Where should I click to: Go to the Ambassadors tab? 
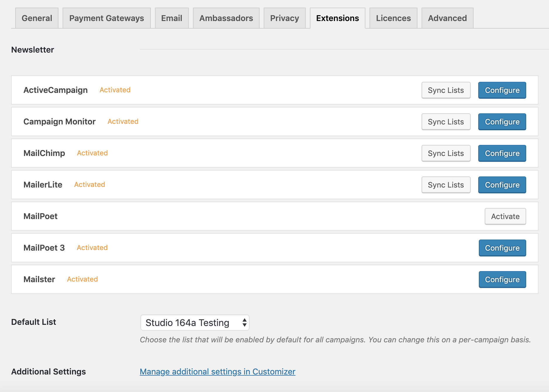226,18
